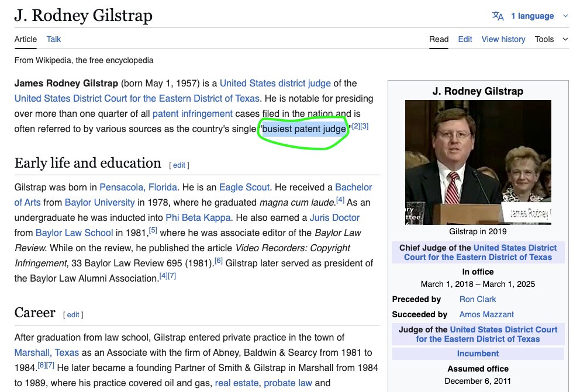The image size is (580, 392).
Task: Click citation reference [8]
Action: click(x=42, y=365)
